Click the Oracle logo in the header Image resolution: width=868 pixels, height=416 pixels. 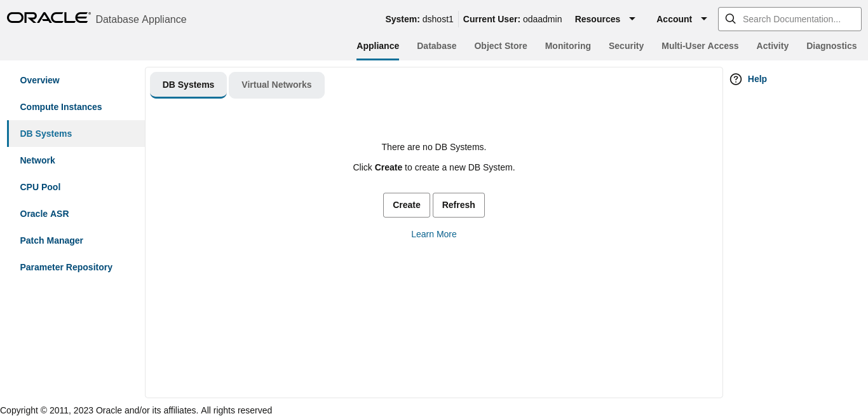(48, 17)
